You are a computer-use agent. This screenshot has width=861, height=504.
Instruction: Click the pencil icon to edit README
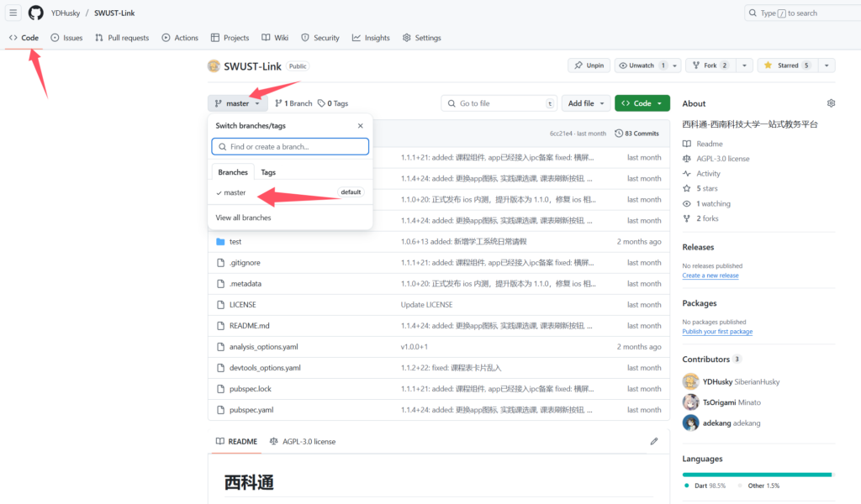(654, 441)
